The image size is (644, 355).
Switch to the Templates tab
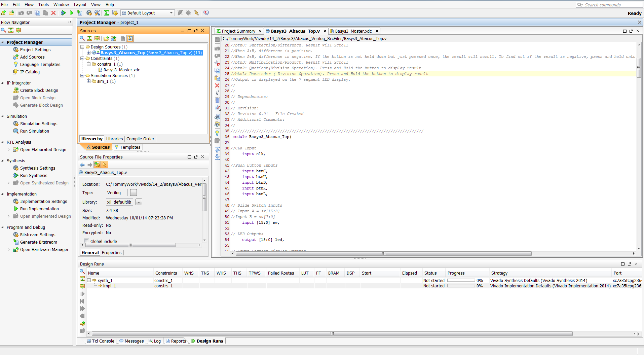coord(127,147)
